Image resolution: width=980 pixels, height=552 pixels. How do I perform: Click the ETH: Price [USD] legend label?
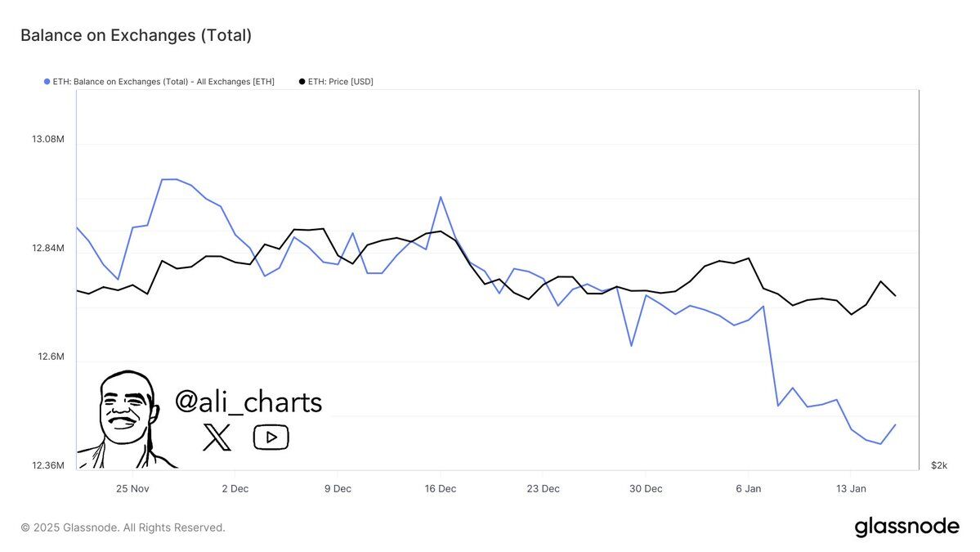pos(340,82)
